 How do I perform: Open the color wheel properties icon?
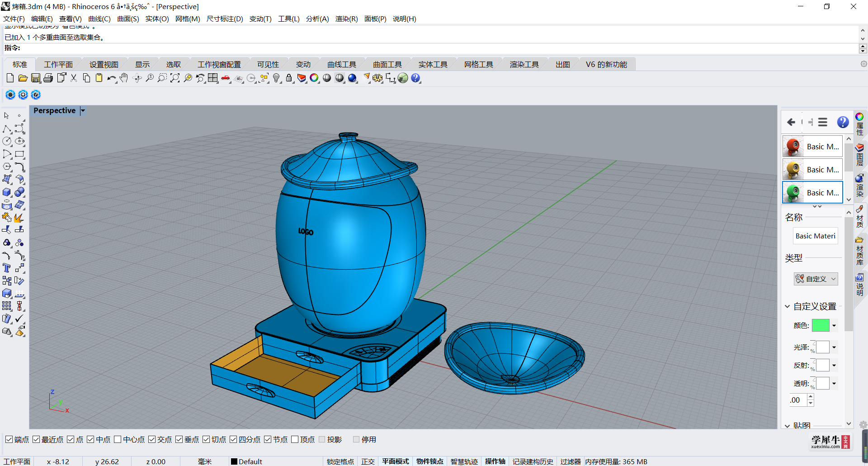tap(314, 78)
